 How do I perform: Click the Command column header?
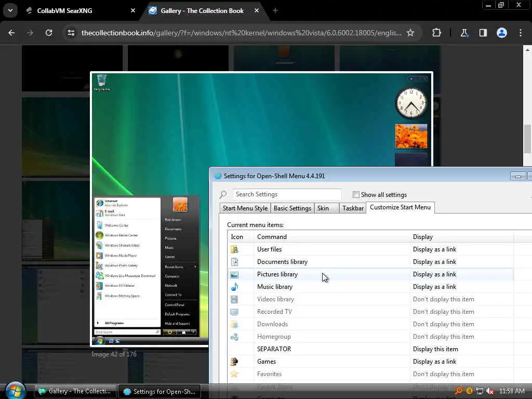click(332, 237)
